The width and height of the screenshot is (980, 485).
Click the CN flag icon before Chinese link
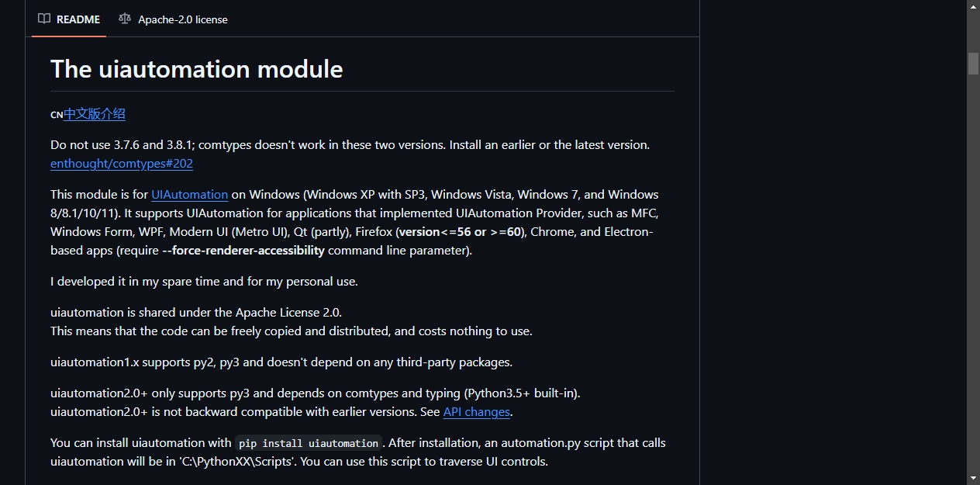(x=57, y=115)
